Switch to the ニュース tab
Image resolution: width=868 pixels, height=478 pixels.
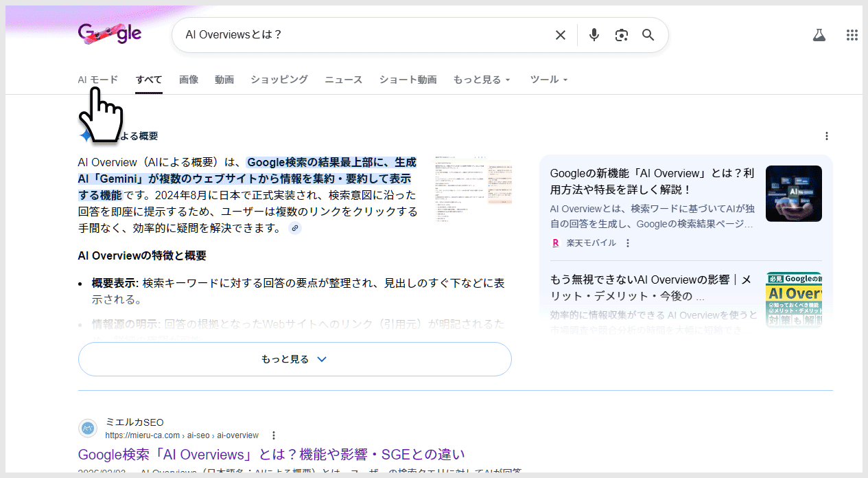tap(343, 79)
